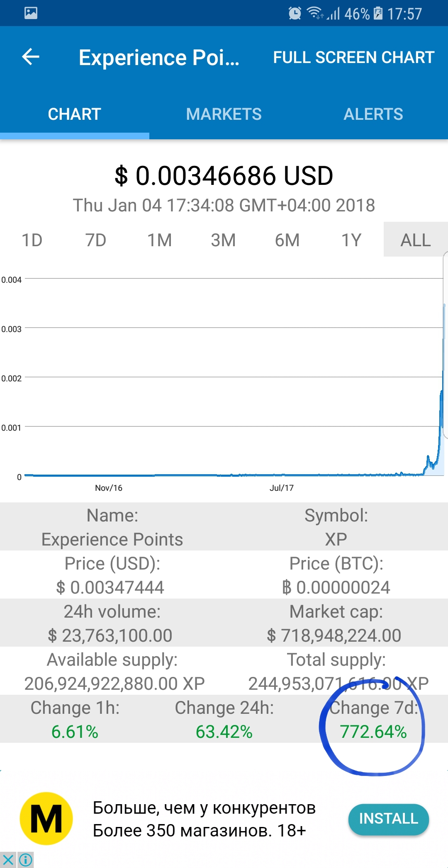Screen dimensions: 448x868
Task: Select the 1D time range
Action: (x=32, y=240)
